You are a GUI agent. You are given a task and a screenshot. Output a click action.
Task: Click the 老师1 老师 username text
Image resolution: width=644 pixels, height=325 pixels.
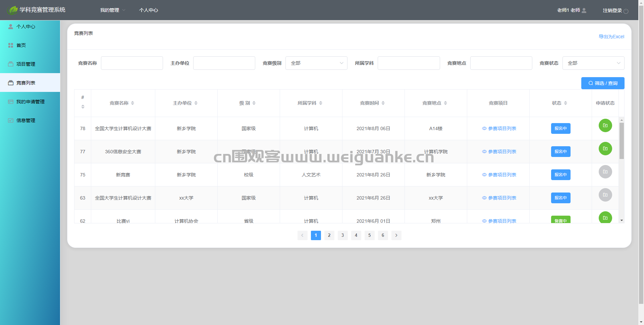[569, 10]
